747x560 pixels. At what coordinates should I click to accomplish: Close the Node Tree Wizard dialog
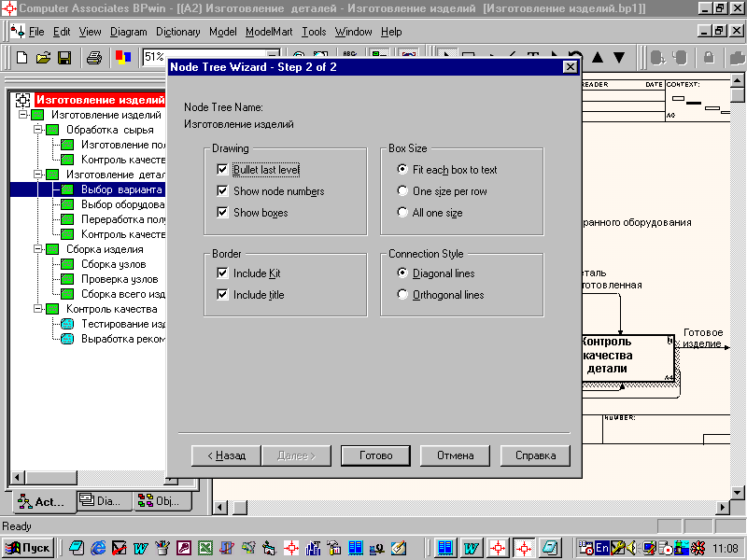[571, 66]
